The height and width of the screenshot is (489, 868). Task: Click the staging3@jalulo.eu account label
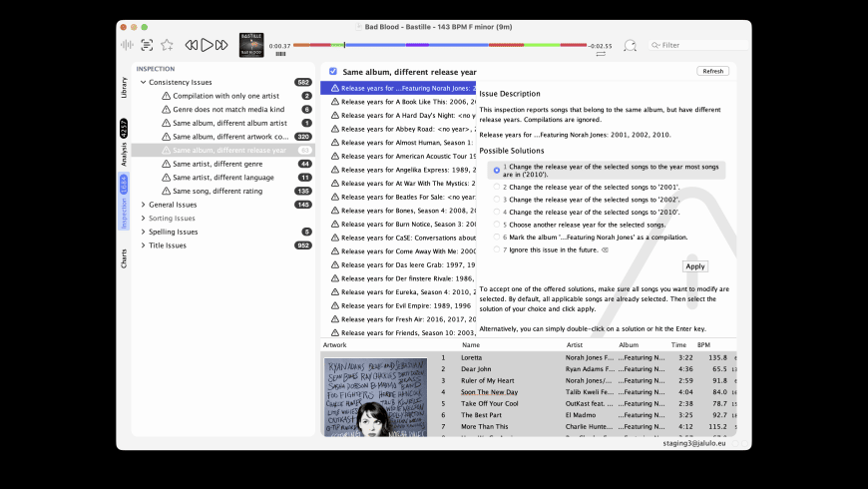(694, 443)
